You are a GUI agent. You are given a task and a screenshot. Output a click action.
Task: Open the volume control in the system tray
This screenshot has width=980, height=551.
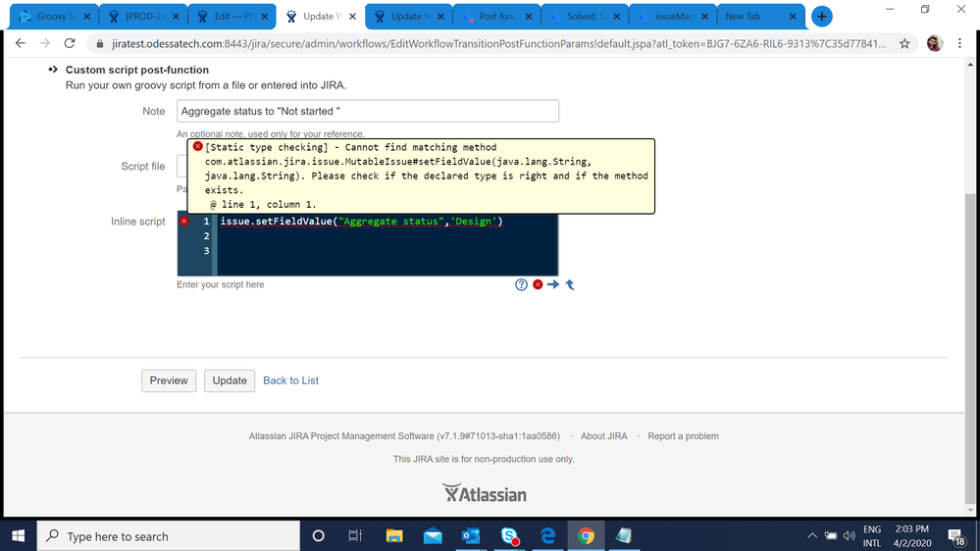[849, 536]
